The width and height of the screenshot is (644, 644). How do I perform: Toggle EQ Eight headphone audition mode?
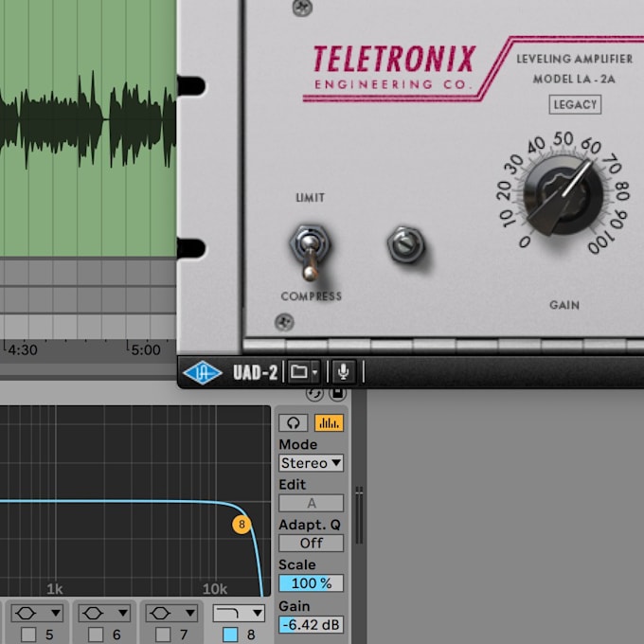293,422
